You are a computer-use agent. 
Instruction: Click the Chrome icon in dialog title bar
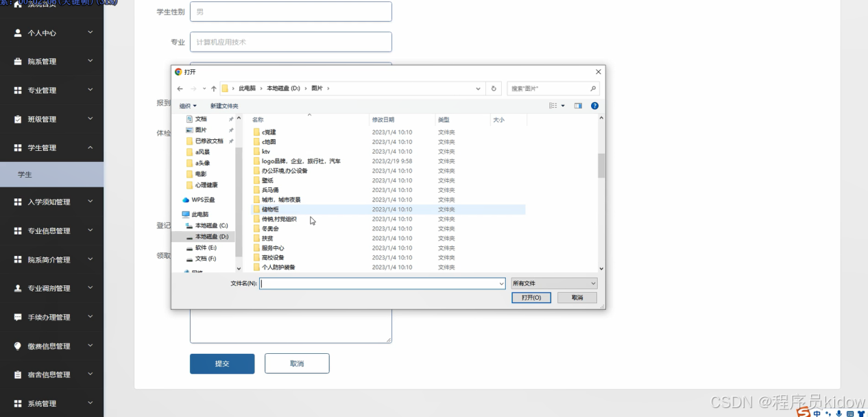pyautogui.click(x=178, y=71)
